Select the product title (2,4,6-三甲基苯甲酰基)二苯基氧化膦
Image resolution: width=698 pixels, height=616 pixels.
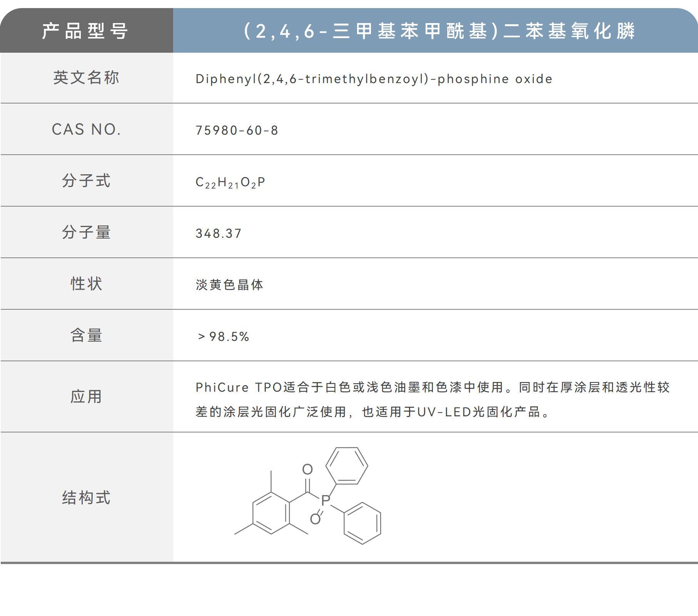tap(435, 32)
